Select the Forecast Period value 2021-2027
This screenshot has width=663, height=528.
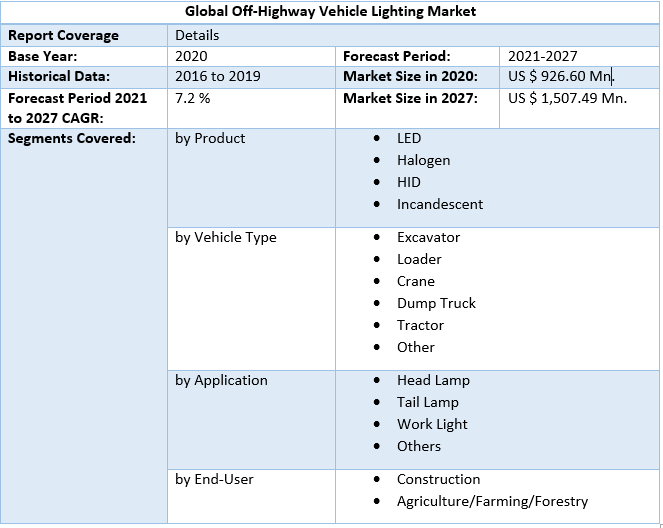(542, 56)
